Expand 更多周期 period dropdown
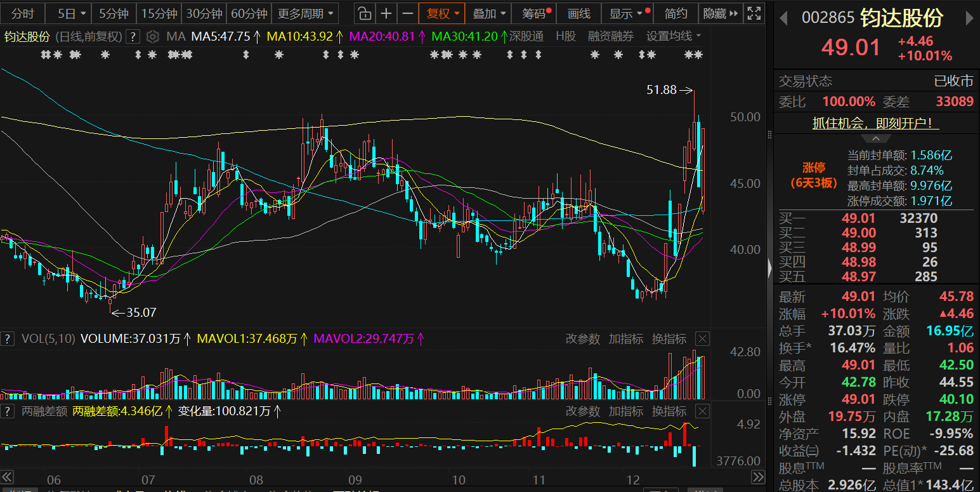This screenshot has height=492, width=980. [305, 13]
